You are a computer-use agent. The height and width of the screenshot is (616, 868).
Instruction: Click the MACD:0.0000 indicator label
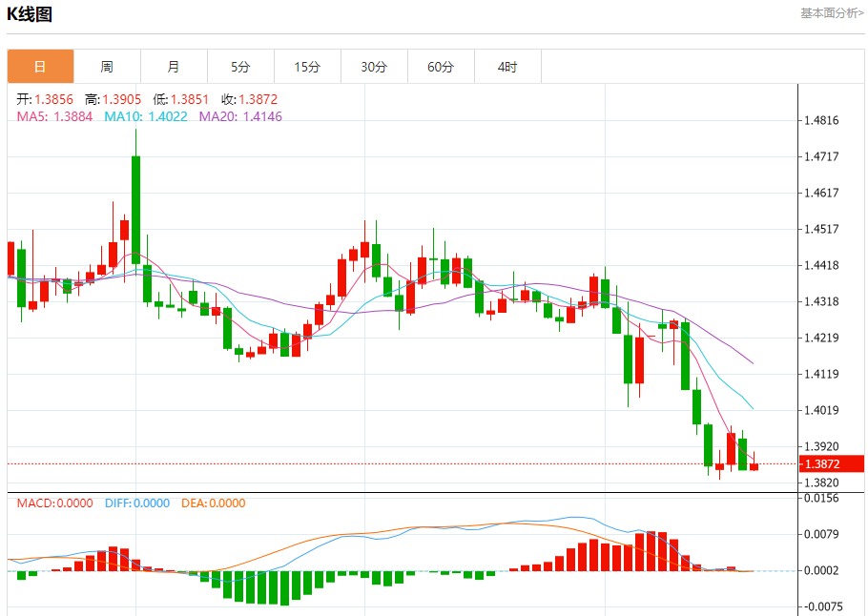click(54, 503)
